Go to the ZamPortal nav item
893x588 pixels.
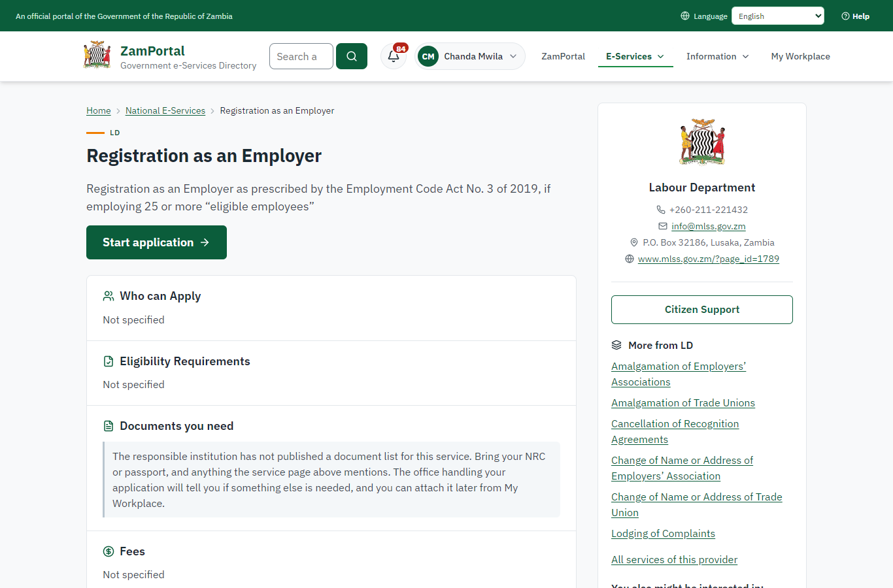tap(563, 56)
